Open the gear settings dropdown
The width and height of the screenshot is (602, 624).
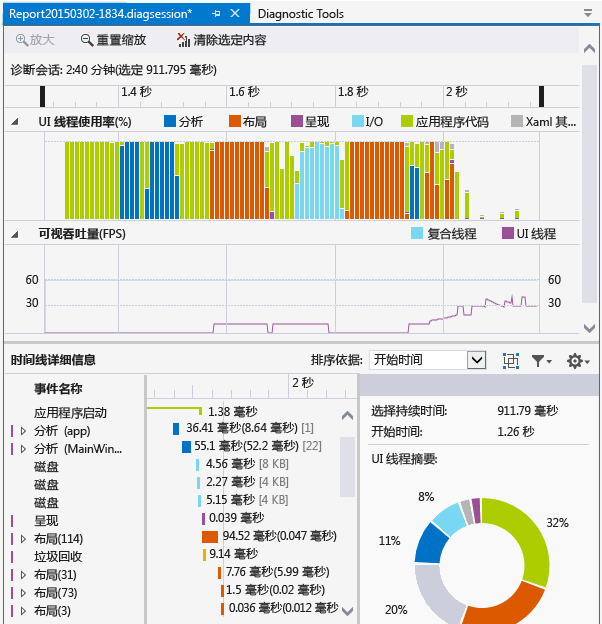coord(578,361)
